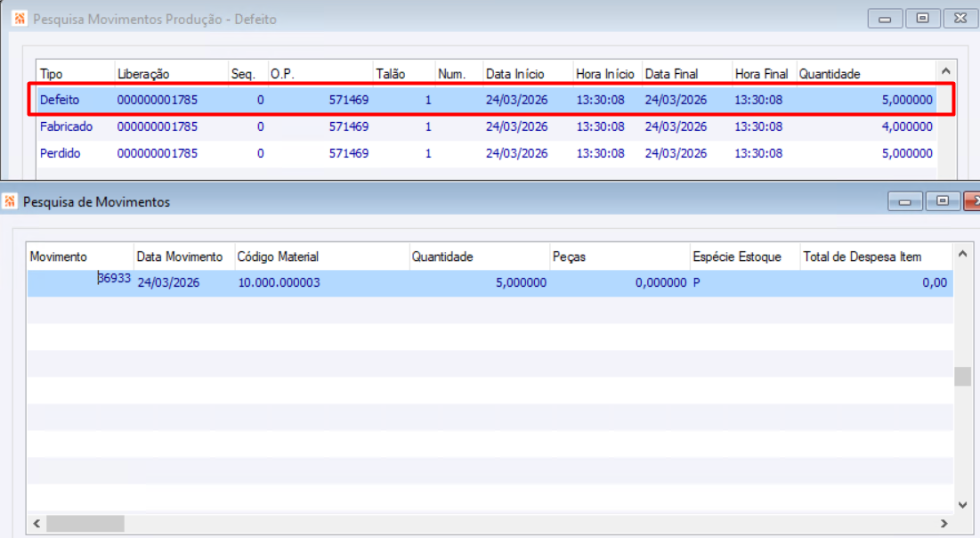Select the Perdido row

[486, 153]
